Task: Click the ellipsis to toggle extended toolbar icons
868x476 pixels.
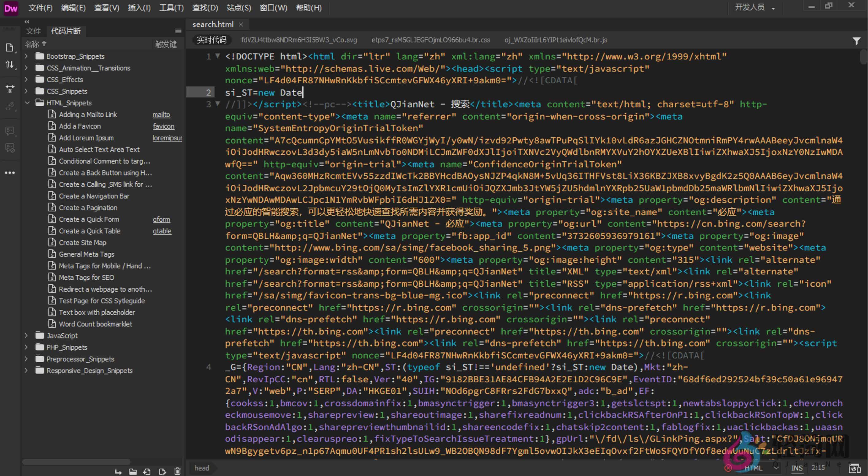Action: (x=10, y=172)
